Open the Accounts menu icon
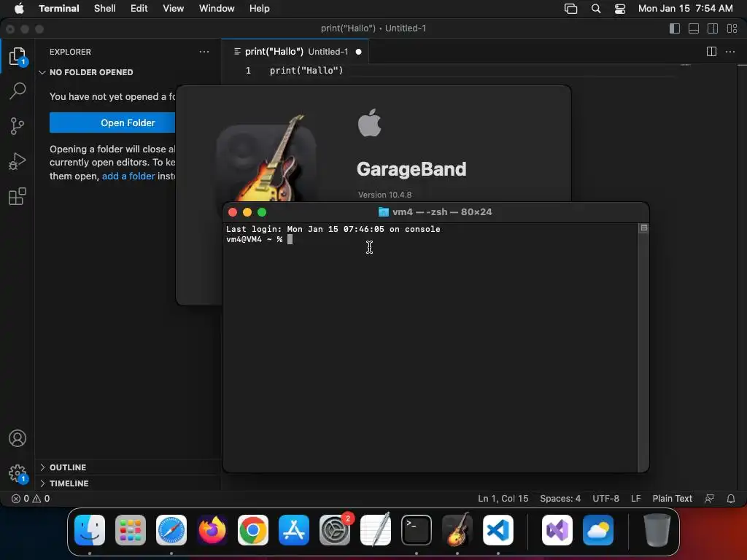The width and height of the screenshot is (747, 560). [18, 438]
